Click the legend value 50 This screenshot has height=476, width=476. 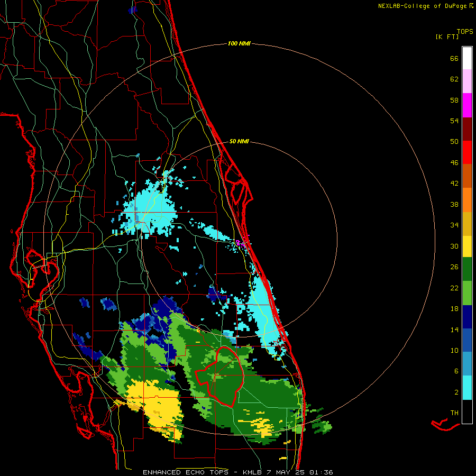(454, 141)
